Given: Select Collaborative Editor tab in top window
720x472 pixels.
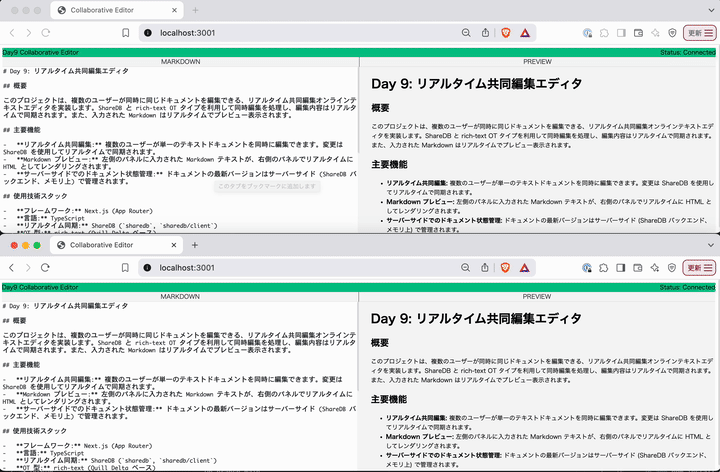Looking at the screenshot, I should click(x=117, y=10).
